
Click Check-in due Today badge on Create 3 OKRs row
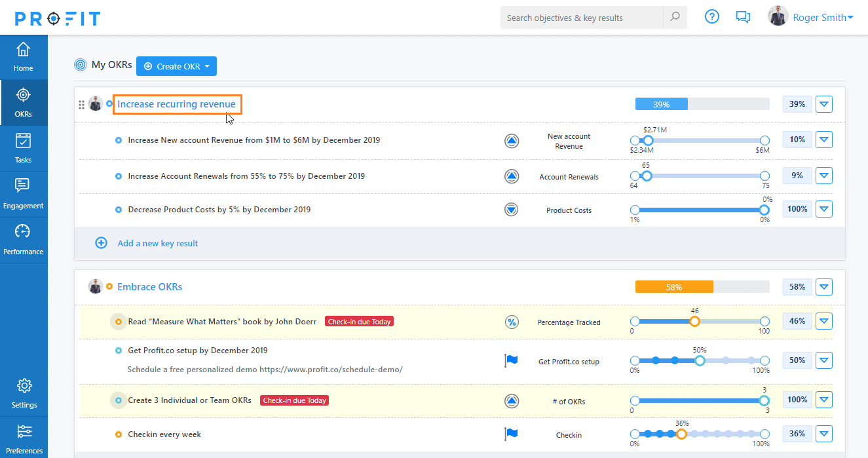coord(294,400)
